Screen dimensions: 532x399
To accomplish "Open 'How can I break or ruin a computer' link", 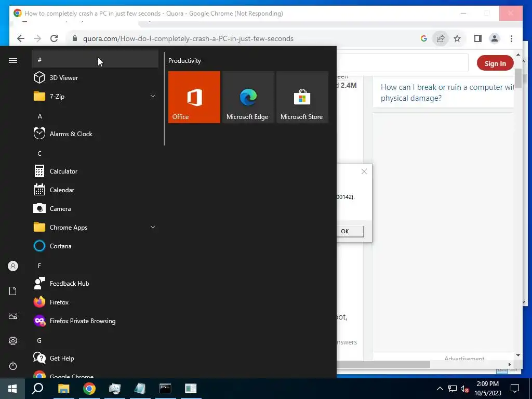I will click(x=447, y=92).
